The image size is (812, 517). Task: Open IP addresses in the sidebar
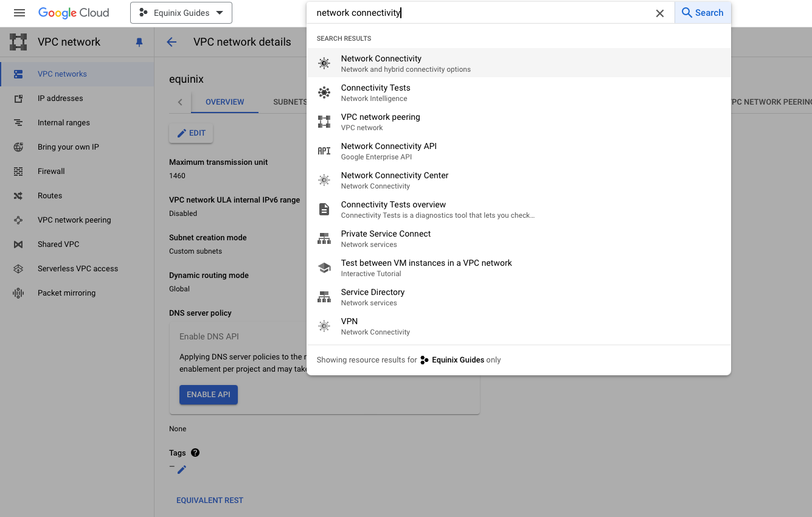coord(77,98)
